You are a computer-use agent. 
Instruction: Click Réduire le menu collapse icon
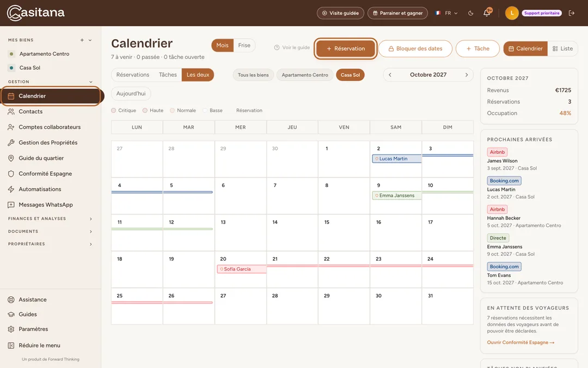tap(11, 346)
